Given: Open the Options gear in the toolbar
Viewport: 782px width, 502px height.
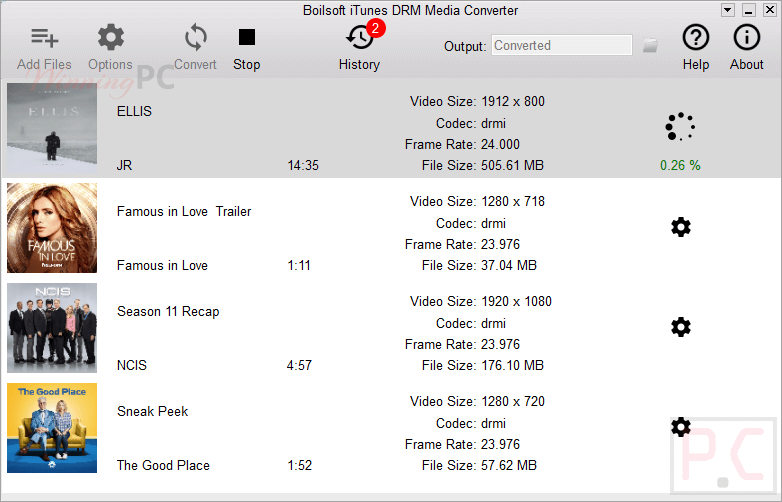Looking at the screenshot, I should coord(111,37).
